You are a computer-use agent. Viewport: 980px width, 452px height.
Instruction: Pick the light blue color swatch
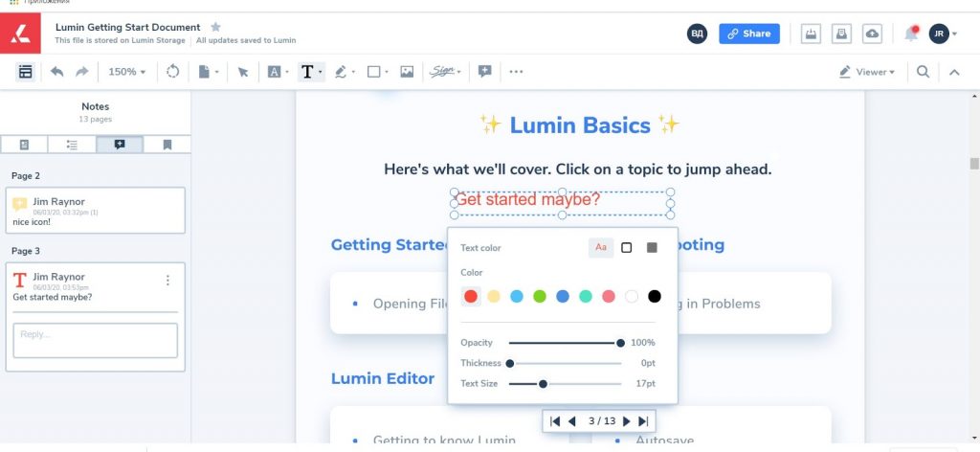(516, 296)
